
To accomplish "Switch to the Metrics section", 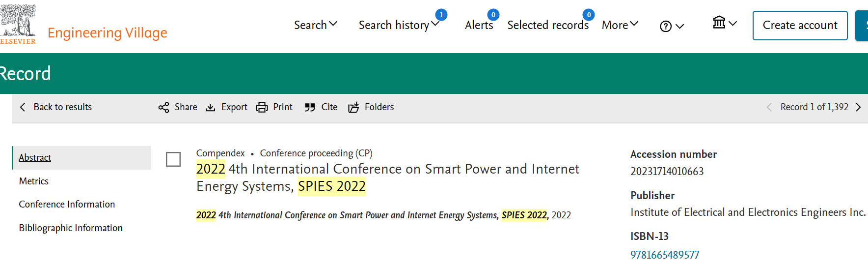I will click(x=34, y=181).
